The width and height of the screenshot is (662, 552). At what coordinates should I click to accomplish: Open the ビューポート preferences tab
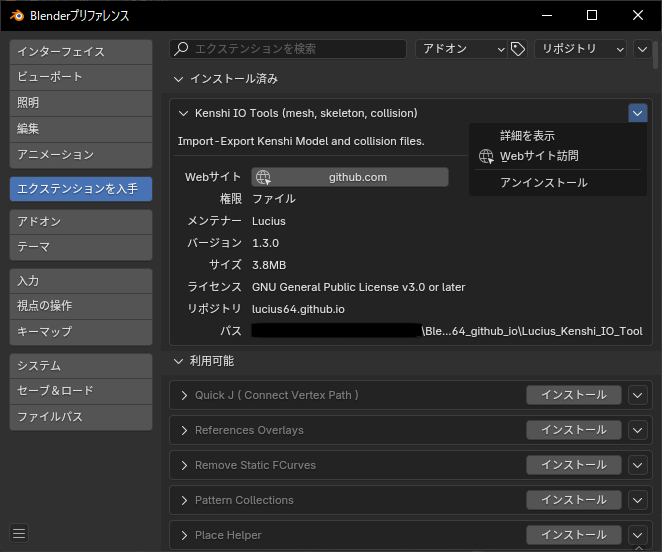81,77
